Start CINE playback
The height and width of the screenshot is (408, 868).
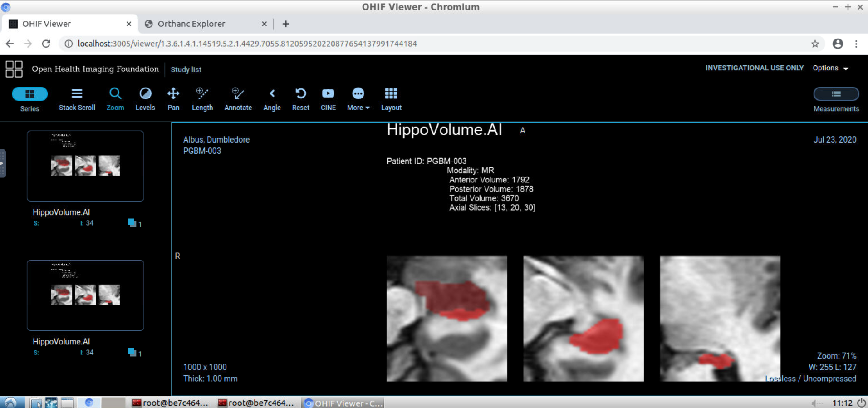click(328, 99)
